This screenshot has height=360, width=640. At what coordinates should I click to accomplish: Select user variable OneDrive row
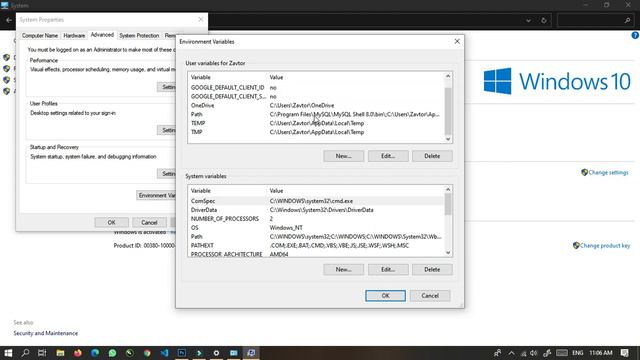click(316, 105)
